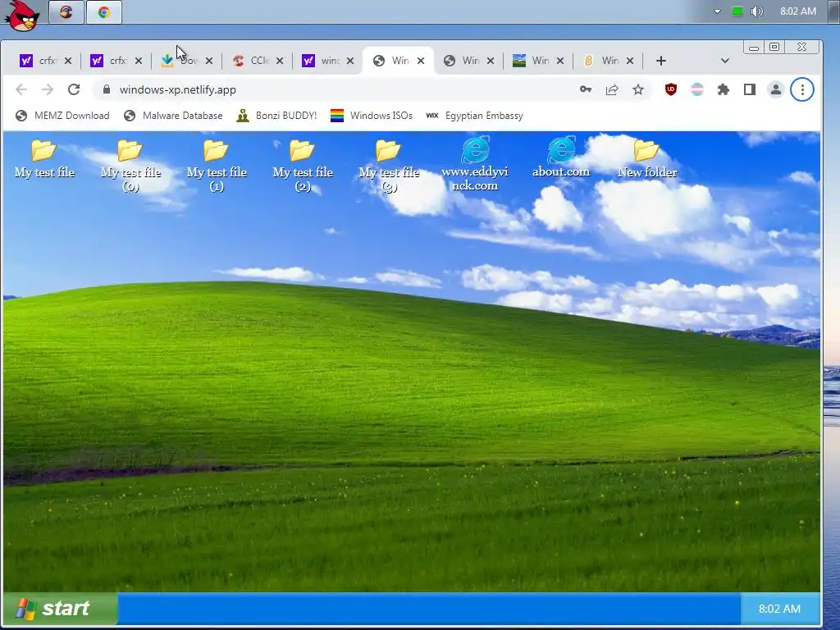The image size is (840, 630).
Task: Reload the windows-xp.netlify.app page
Action: 74,89
